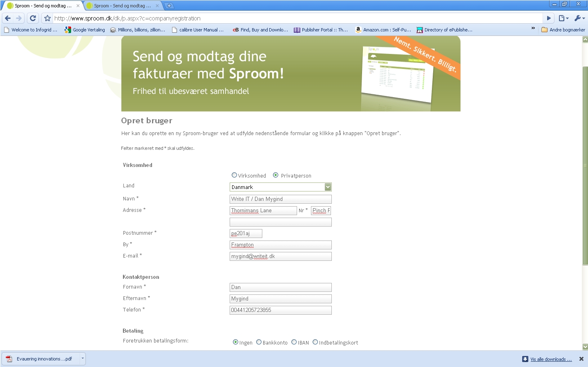Click the Navn input field
This screenshot has width=588, height=367.
pyautogui.click(x=280, y=199)
